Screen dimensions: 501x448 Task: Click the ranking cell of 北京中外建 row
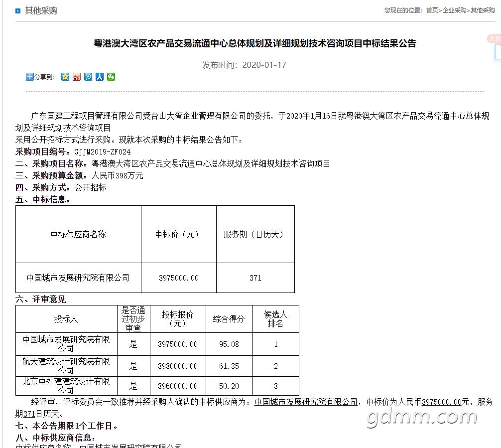click(x=276, y=386)
